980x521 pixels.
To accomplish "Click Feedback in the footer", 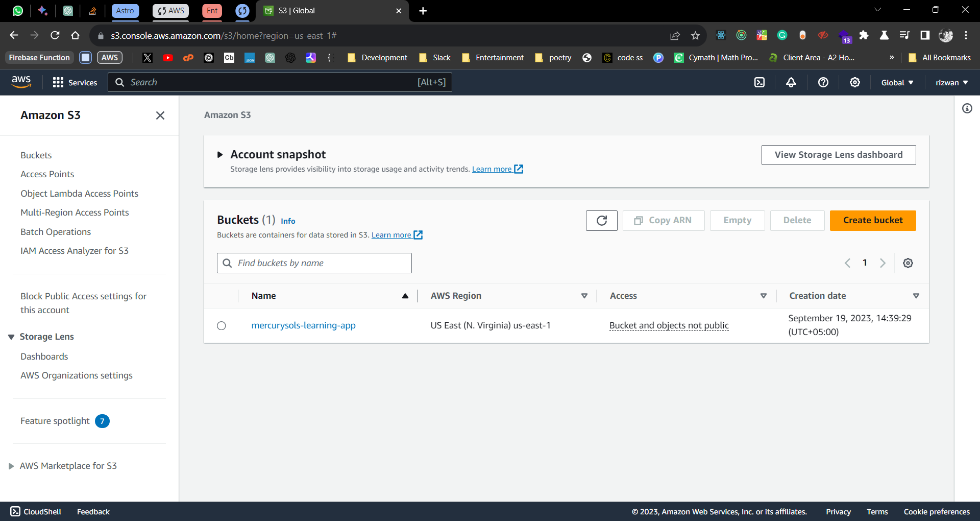I will pos(93,512).
